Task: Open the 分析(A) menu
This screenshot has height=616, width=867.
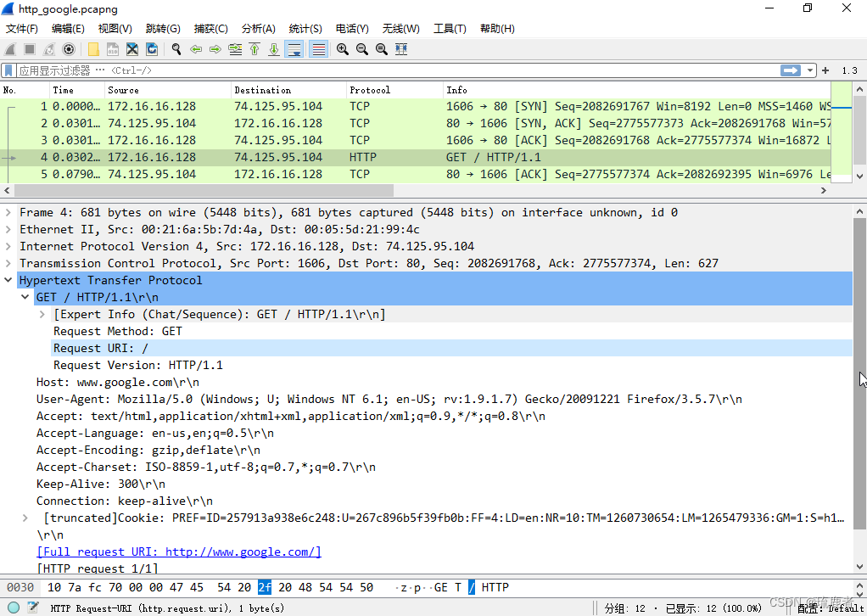Action: pos(258,29)
